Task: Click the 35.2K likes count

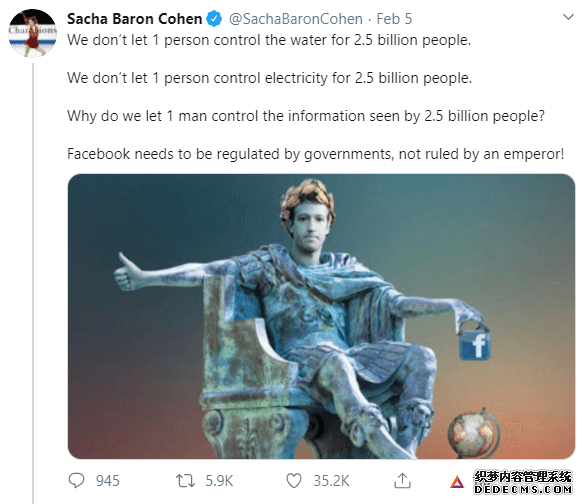Action: tap(331, 481)
